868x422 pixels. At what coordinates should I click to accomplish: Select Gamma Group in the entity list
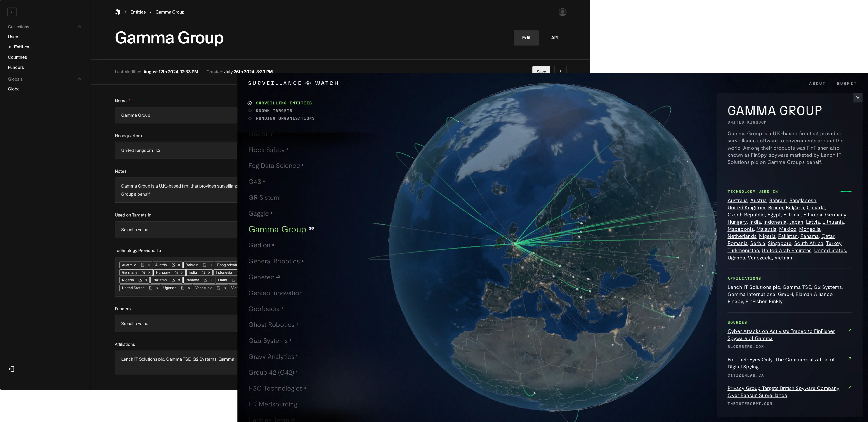(x=277, y=229)
